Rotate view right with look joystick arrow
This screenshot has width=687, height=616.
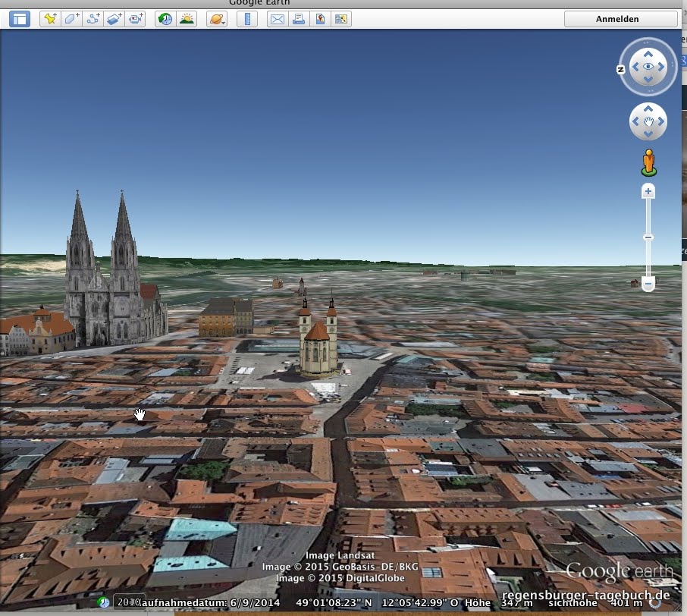tap(661, 67)
